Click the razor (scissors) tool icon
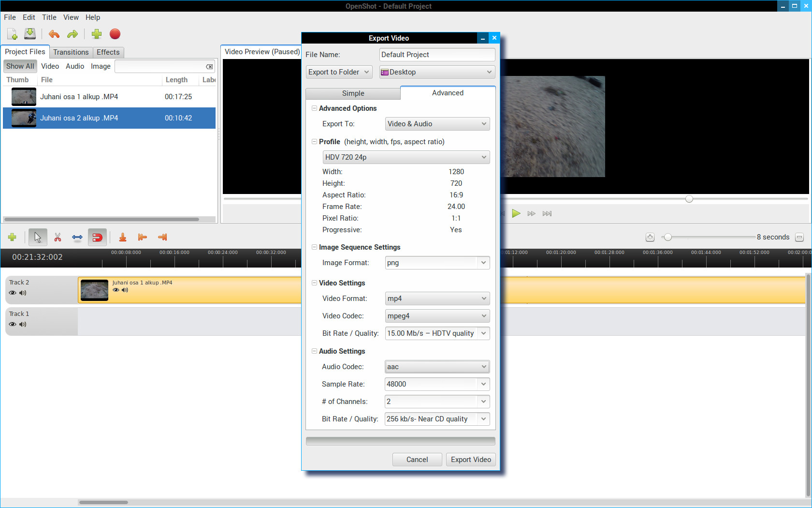Screen dimensions: 812x508 (58, 237)
